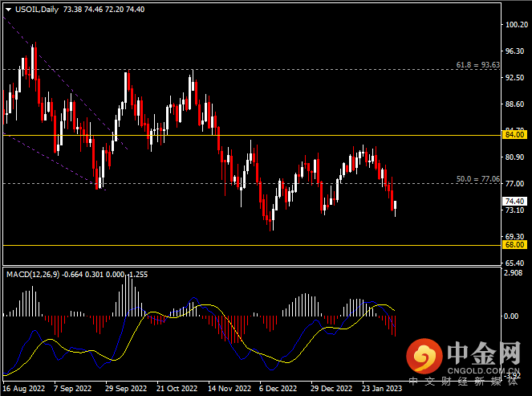Click the USOIL,Daily chart title text
The image size is (532, 396).
pos(34,8)
